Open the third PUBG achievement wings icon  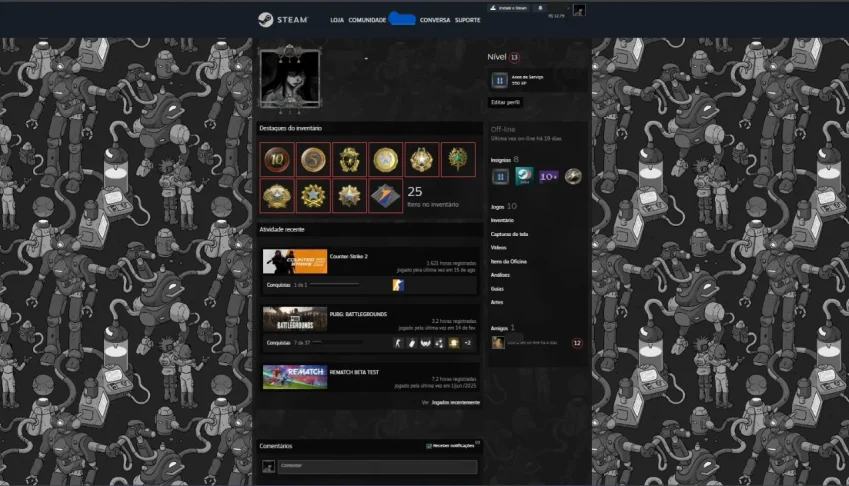(x=426, y=343)
